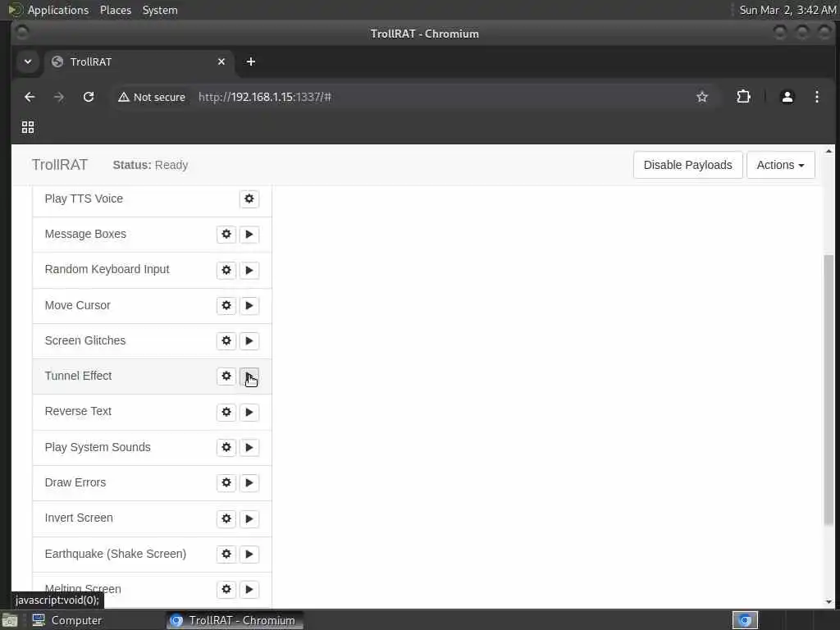The width and height of the screenshot is (840, 630).
Task: Open Screen Glitches settings gear
Action: (226, 340)
